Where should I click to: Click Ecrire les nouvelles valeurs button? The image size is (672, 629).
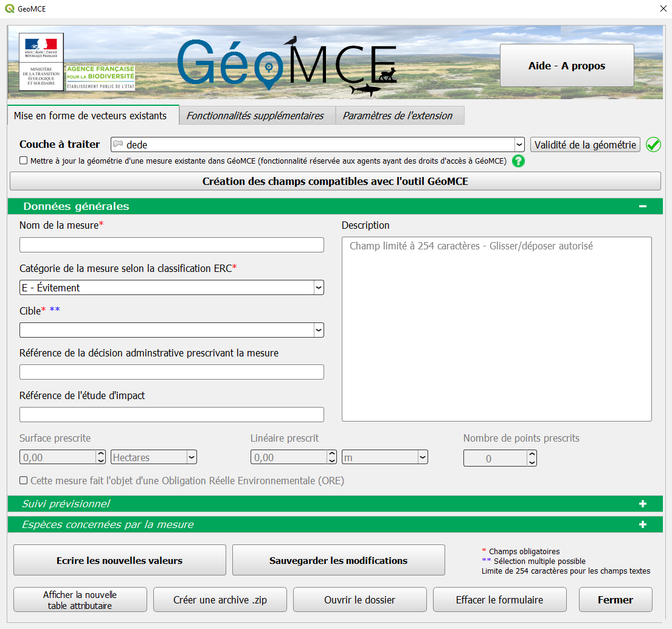pyautogui.click(x=120, y=560)
